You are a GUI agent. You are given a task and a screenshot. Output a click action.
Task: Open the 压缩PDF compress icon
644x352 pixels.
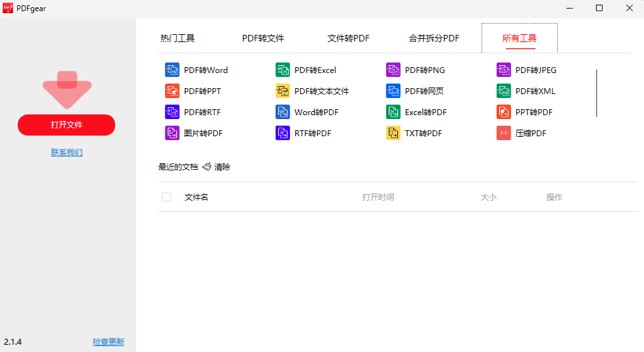(x=504, y=134)
